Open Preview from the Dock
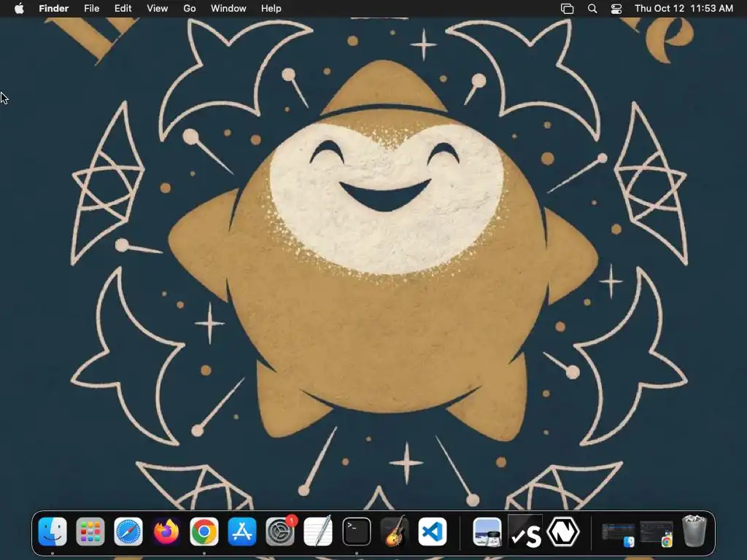 coord(487,532)
